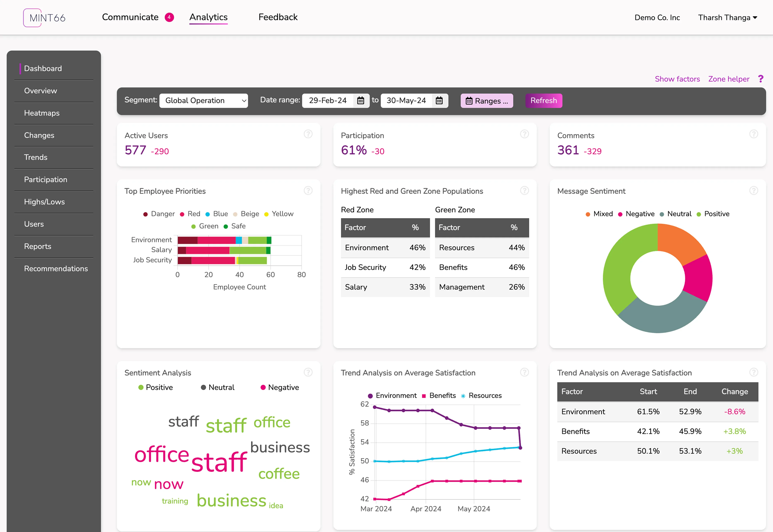Click the Show factors link
Screen dimensions: 773x532
point(677,79)
